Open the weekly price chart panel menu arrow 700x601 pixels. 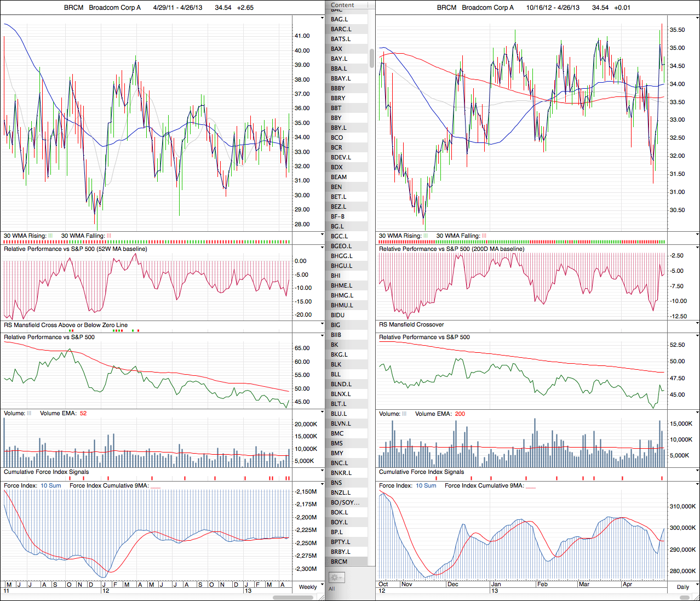tap(322, 18)
